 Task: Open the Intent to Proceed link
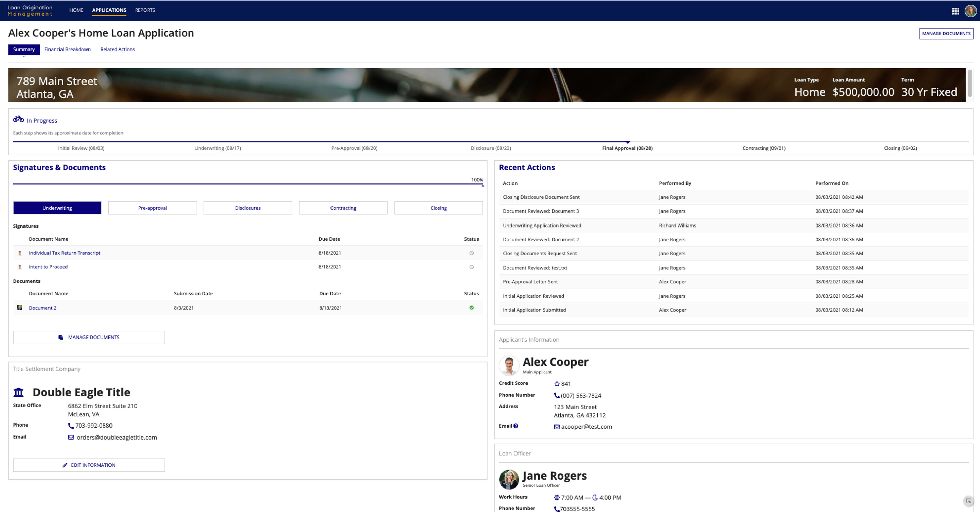click(x=48, y=267)
